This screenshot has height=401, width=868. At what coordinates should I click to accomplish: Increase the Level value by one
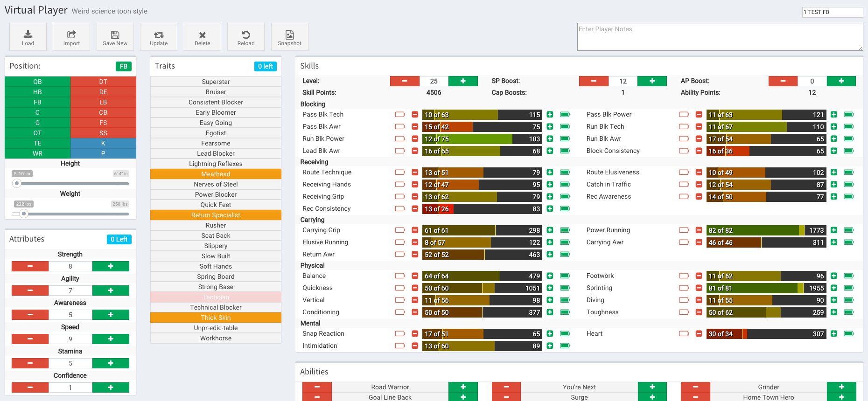click(462, 81)
